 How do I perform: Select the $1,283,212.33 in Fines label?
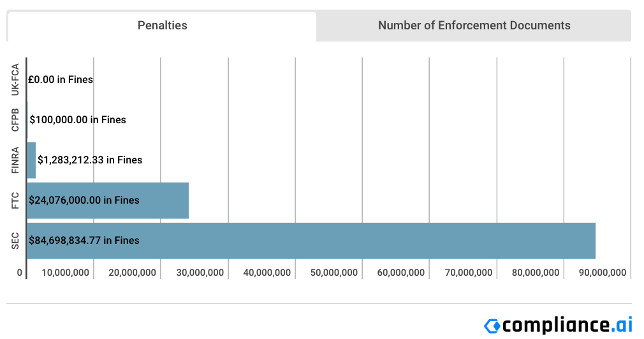[90, 160]
